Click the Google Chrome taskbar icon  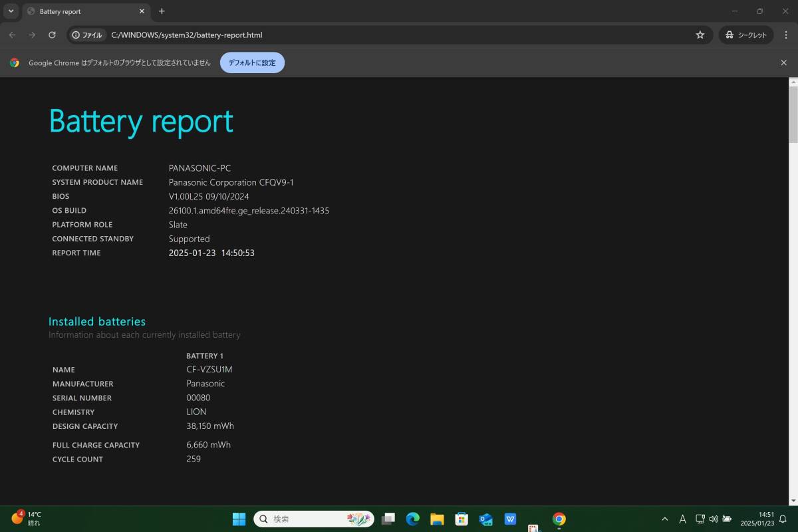(x=559, y=519)
